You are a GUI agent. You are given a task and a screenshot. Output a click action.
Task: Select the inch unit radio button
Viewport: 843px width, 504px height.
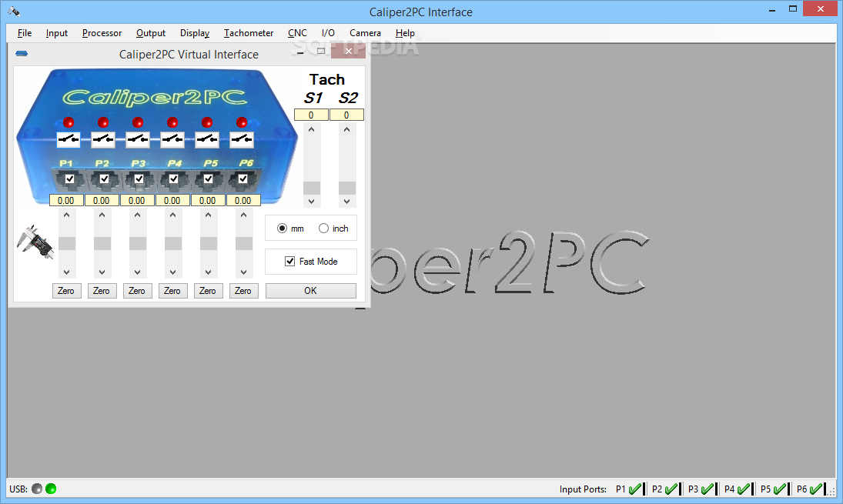(323, 229)
